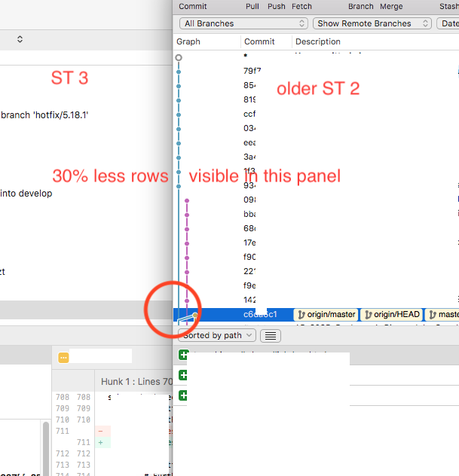
Task: Click the Fetch toolbar item
Action: [x=301, y=6]
